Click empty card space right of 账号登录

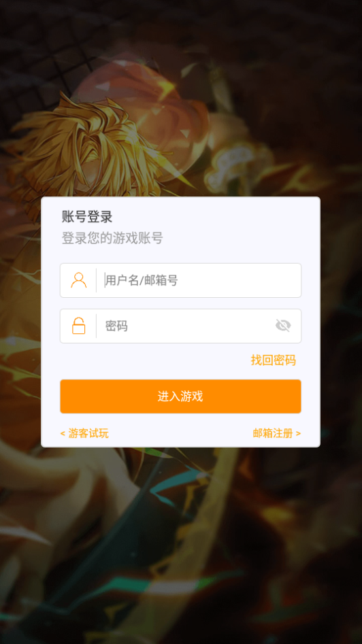tap(214, 216)
